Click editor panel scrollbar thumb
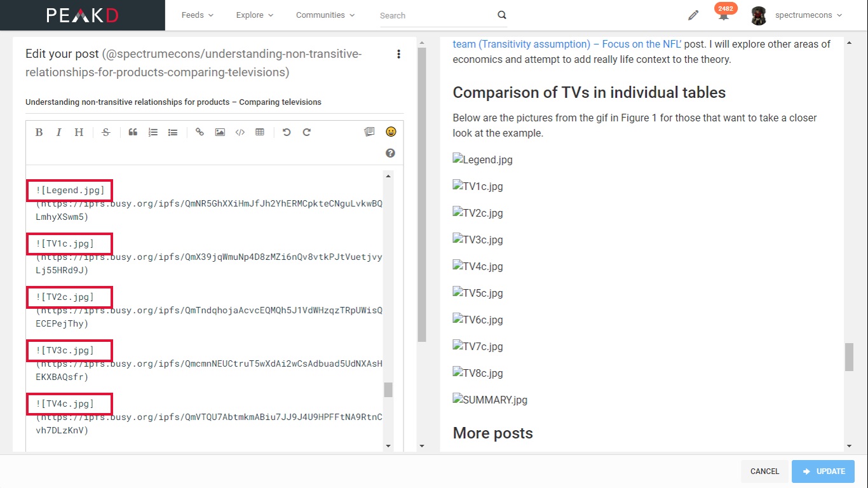Screen dimensions: 868x488 click(422, 194)
